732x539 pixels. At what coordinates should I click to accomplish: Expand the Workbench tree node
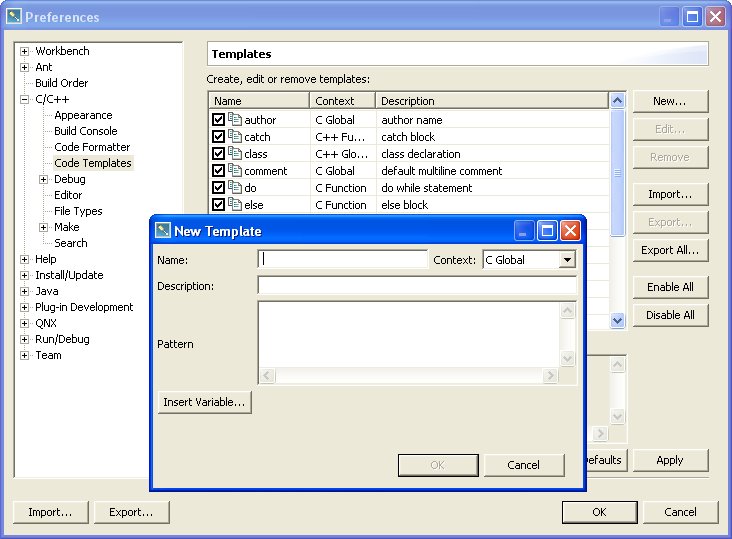[x=25, y=51]
